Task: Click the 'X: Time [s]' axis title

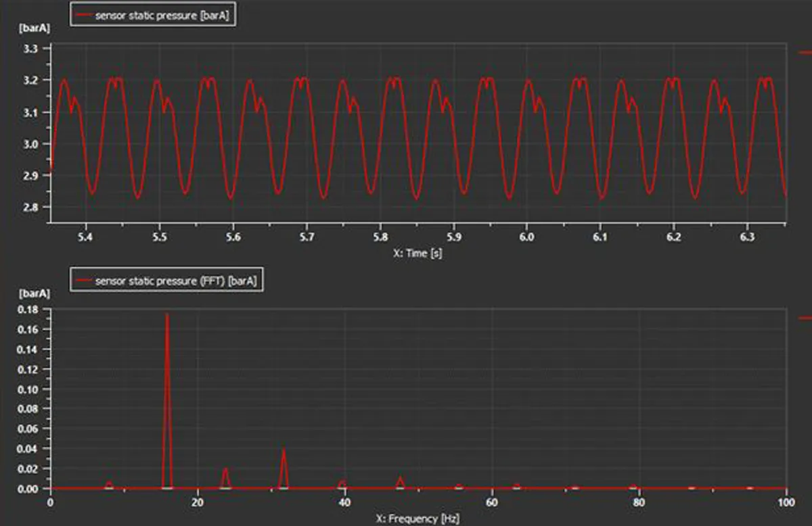Action: (x=417, y=253)
